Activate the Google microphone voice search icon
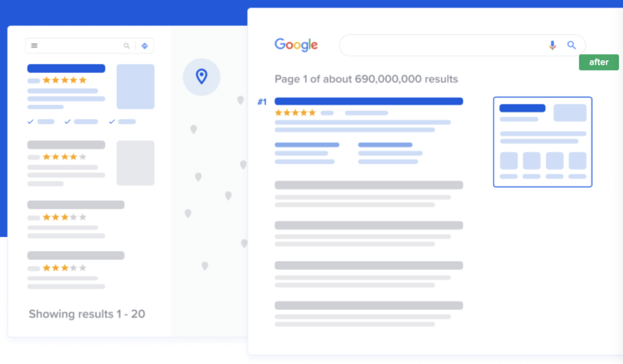Viewport: 623px width, 364px height. click(552, 45)
